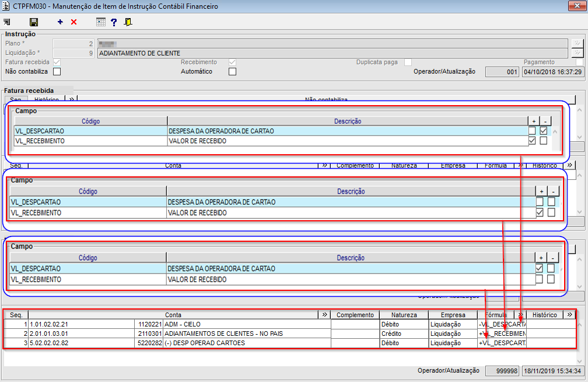Expand Conta column with double-arrow button
This screenshot has width=588, height=382.
[324, 315]
